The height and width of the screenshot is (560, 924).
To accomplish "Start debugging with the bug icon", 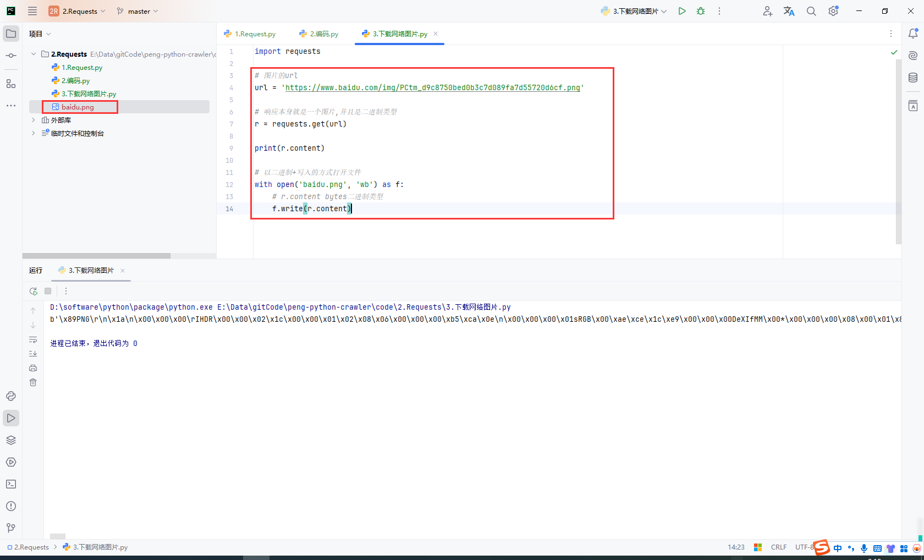I will (701, 11).
